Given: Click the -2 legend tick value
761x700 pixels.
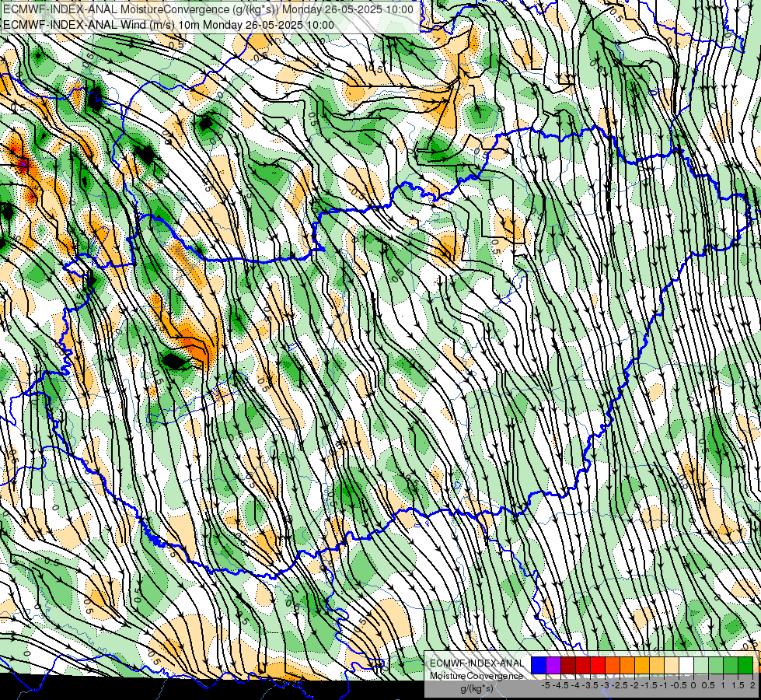Looking at the screenshot, I should (x=634, y=685).
